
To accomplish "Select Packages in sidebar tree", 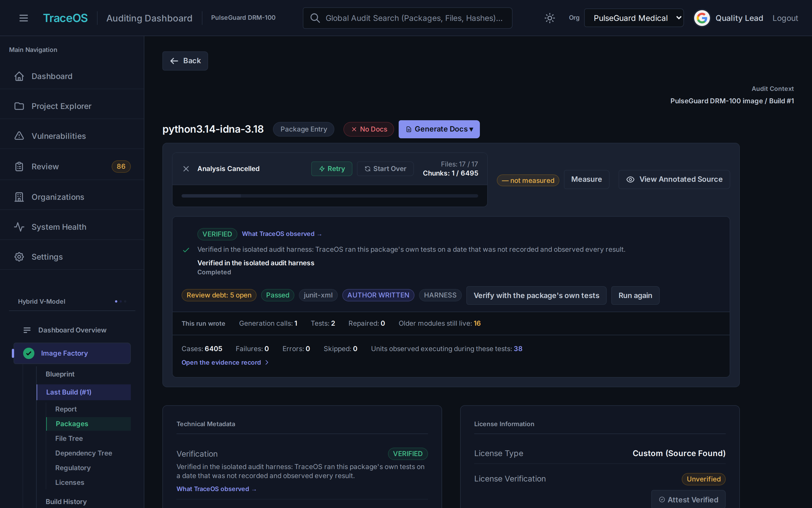I will pos(89,424).
